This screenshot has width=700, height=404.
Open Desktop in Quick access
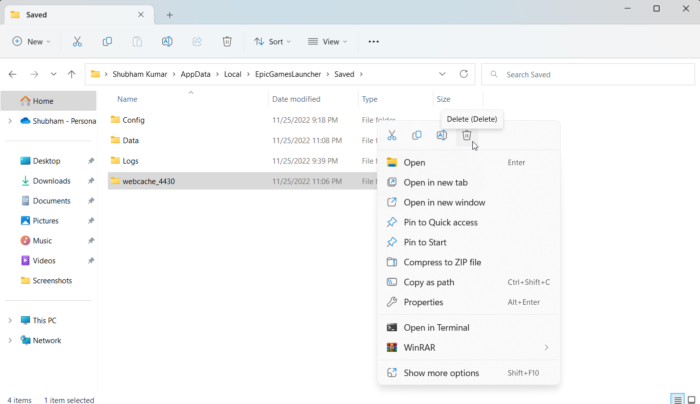click(x=48, y=161)
